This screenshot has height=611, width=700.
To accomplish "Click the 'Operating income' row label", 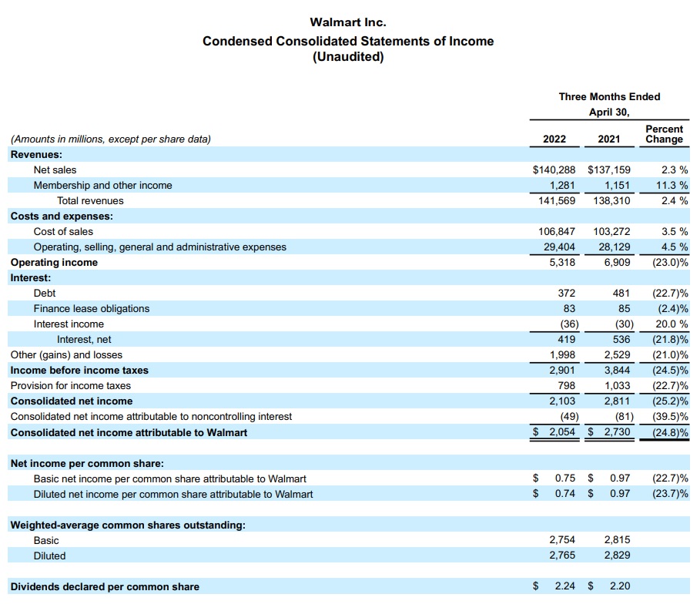I will pyautogui.click(x=54, y=263).
